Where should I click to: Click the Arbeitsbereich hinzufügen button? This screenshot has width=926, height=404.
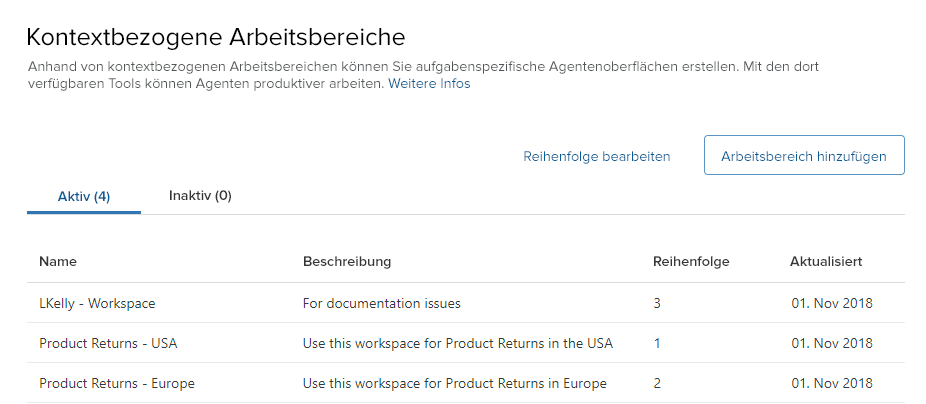(804, 156)
